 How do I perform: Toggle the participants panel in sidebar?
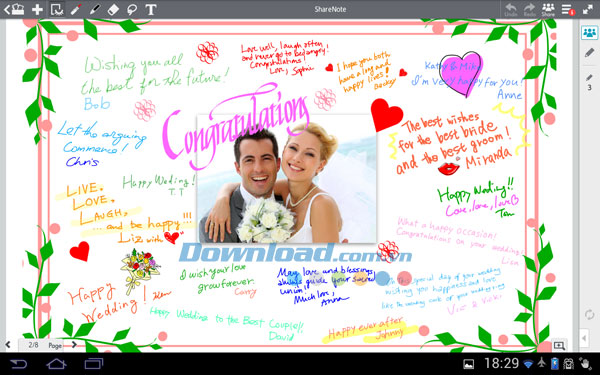[589, 33]
